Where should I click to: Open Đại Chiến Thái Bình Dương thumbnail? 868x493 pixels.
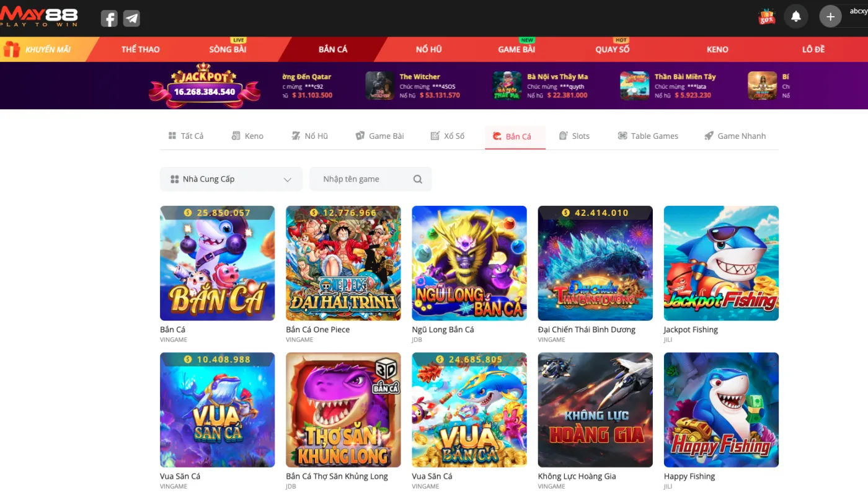coord(595,263)
